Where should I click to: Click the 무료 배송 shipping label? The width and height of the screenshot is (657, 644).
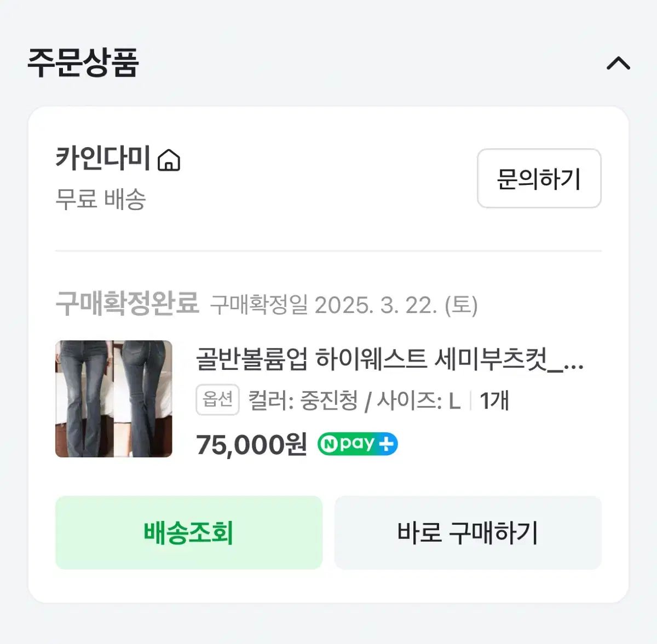click(101, 199)
